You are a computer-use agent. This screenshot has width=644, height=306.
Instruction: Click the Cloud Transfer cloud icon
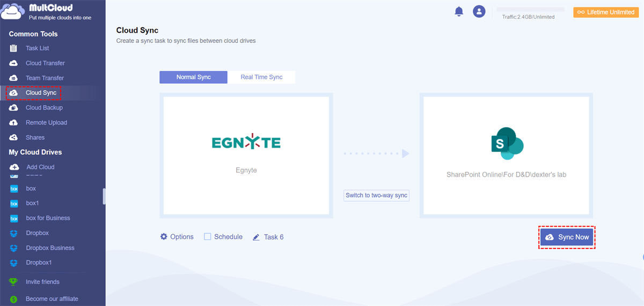coord(14,63)
